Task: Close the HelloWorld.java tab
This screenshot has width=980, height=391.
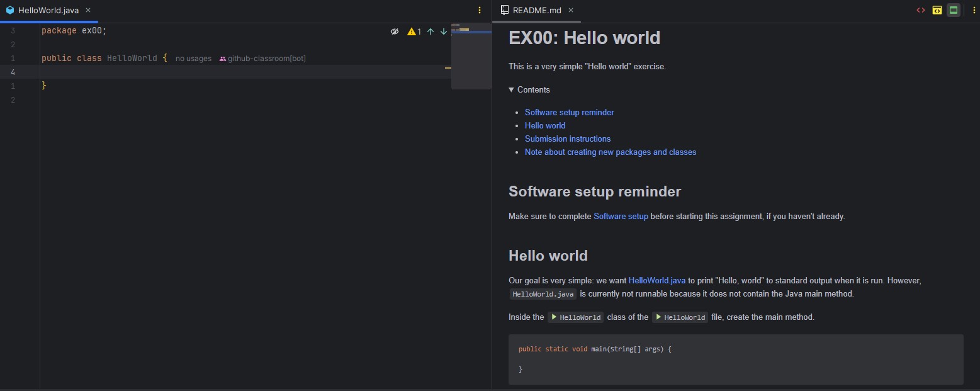Action: 88,10
